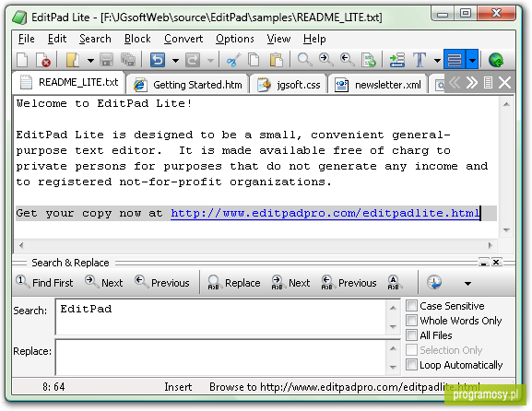Click inside the Search text field
Screen dimensions: 532x411
(x=221, y=317)
